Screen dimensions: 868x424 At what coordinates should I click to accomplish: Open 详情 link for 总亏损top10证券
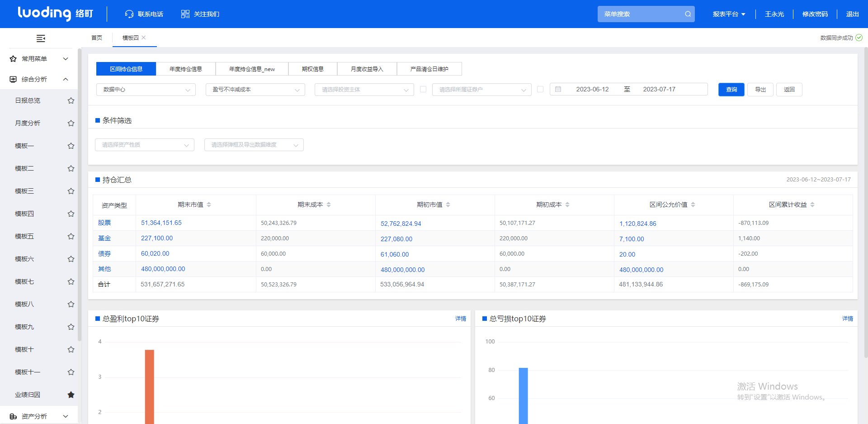click(848, 319)
